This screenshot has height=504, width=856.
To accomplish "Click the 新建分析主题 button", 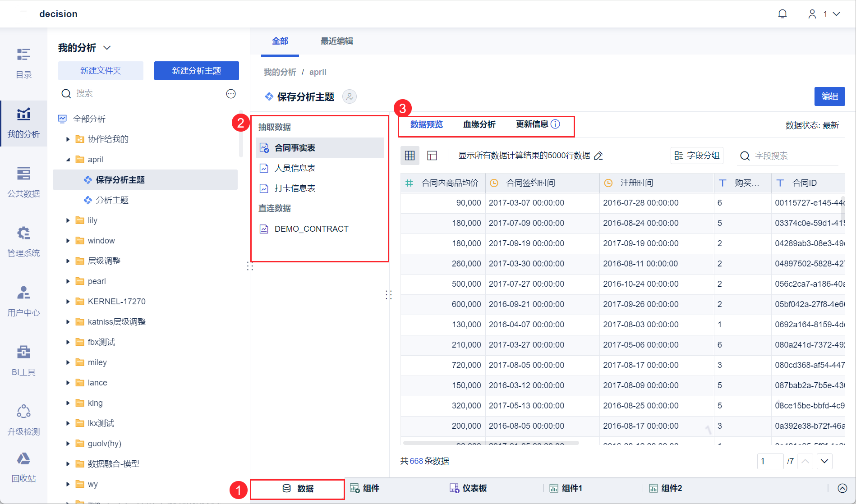I will (197, 71).
